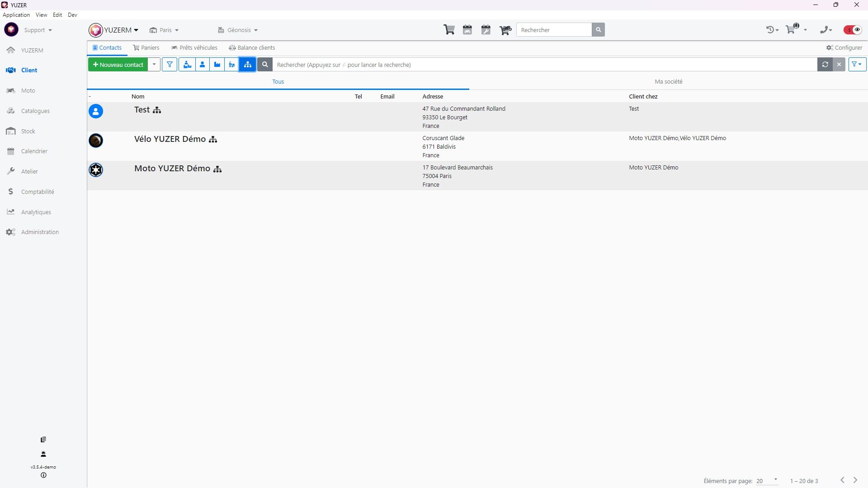The width and height of the screenshot is (868, 488).
Task: Expand the Nouveau contact dropdown arrow
Action: point(154,65)
